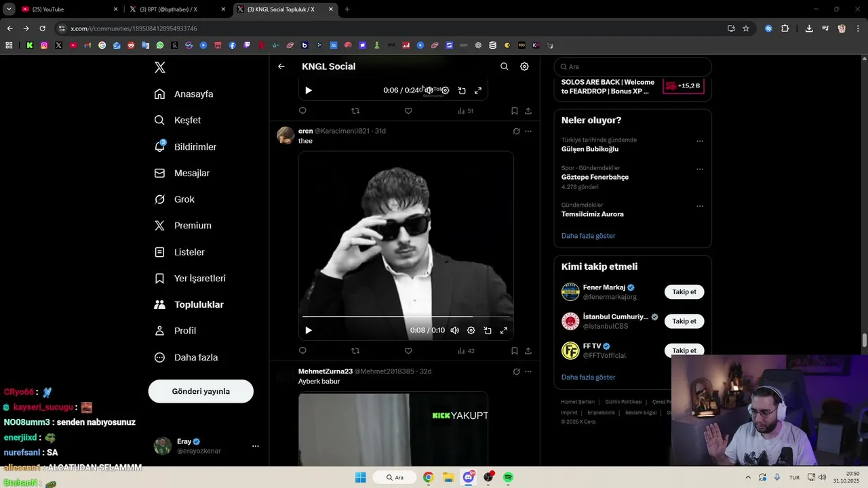Open Anasayfa in the sidebar
The width and height of the screenshot is (868, 488).
pyautogui.click(x=184, y=94)
